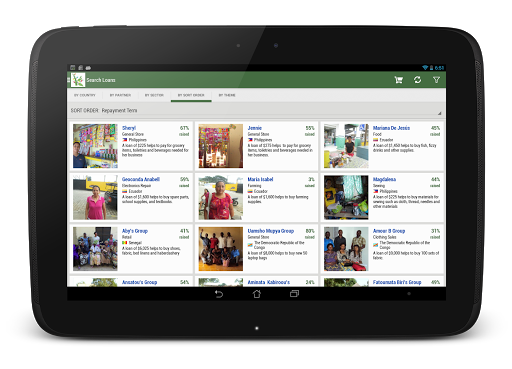Screen dimensions: 512x369
Task: Tap the recent apps navigation icon
Action: click(x=294, y=294)
